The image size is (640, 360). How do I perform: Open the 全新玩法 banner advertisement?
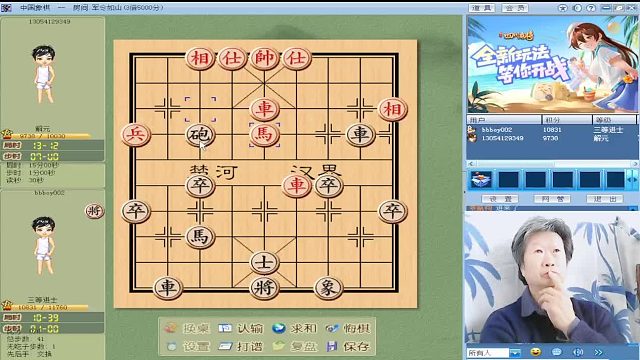coord(552,64)
